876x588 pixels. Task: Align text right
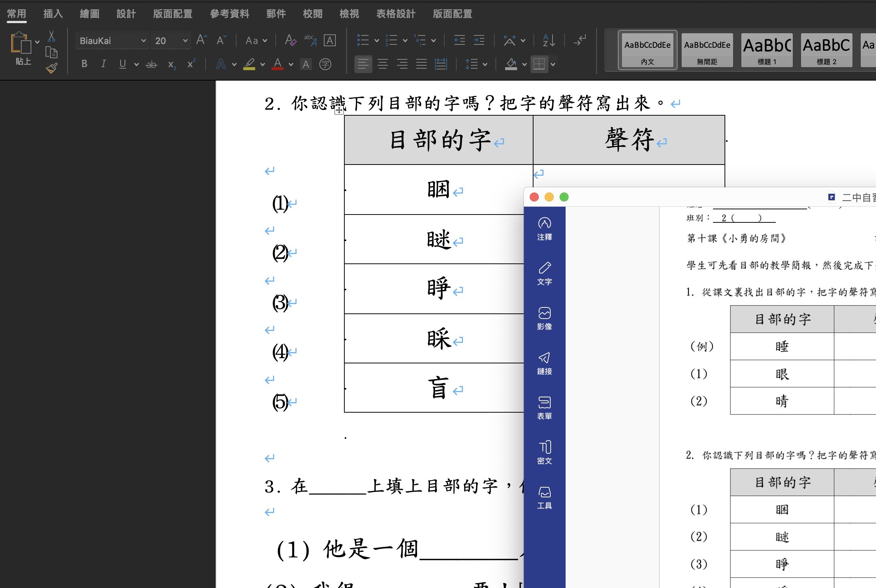coord(402,64)
